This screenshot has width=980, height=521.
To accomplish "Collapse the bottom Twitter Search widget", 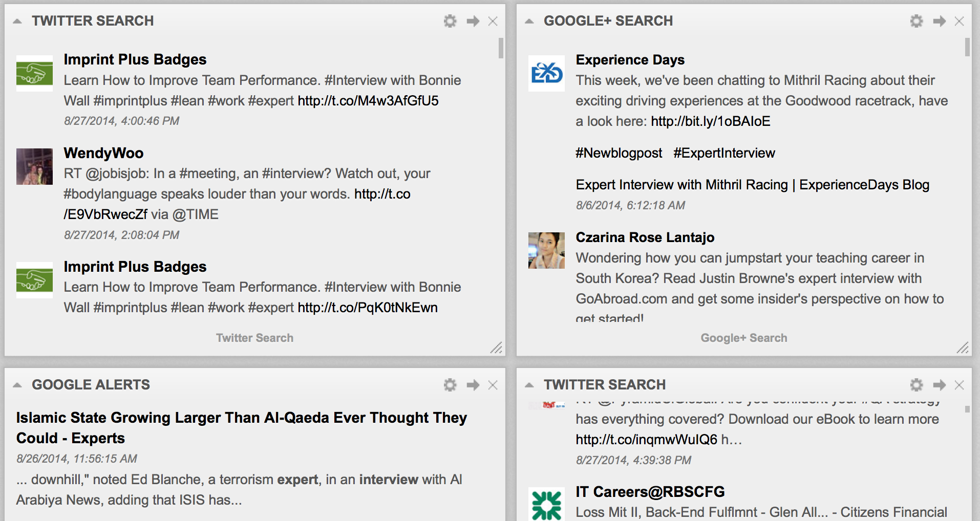I will [x=529, y=385].
